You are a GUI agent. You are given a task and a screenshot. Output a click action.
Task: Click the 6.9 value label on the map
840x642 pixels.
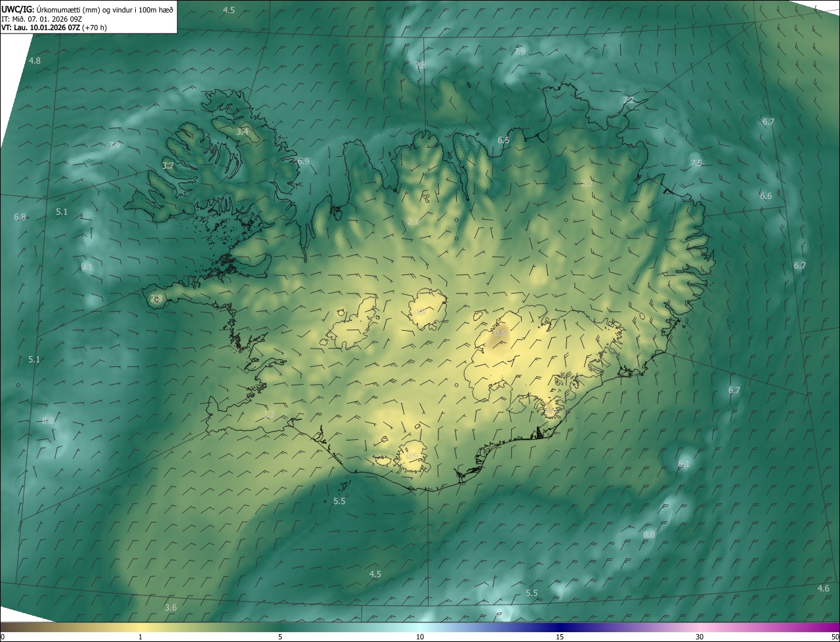[303, 161]
